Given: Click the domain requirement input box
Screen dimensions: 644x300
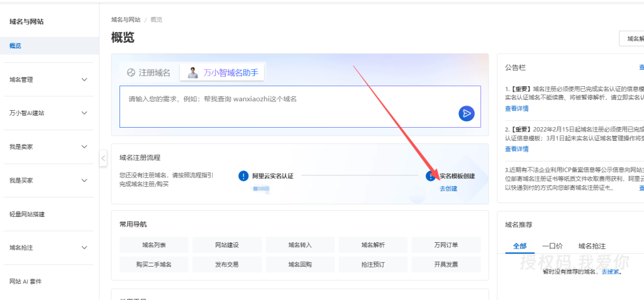Looking at the screenshot, I should coord(300,107).
